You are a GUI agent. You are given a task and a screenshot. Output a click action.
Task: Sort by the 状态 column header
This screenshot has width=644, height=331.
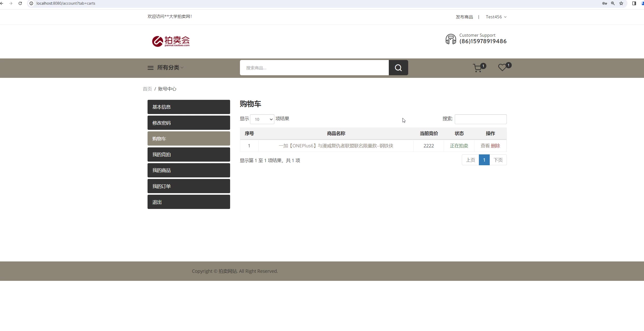pyautogui.click(x=459, y=133)
